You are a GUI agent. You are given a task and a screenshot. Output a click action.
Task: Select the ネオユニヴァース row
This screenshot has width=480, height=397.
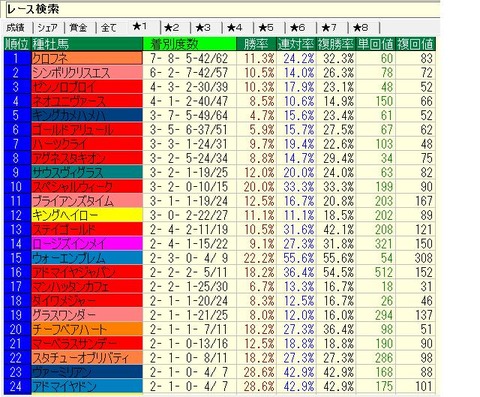(87, 101)
